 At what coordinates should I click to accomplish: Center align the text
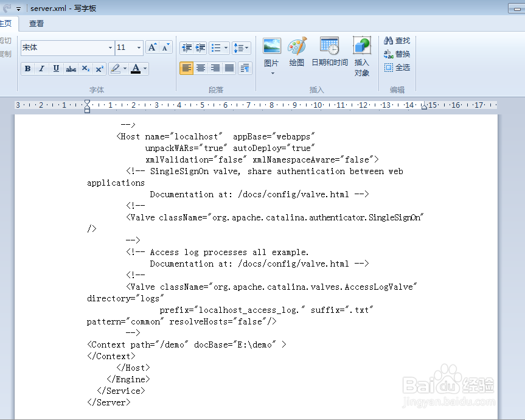click(201, 68)
